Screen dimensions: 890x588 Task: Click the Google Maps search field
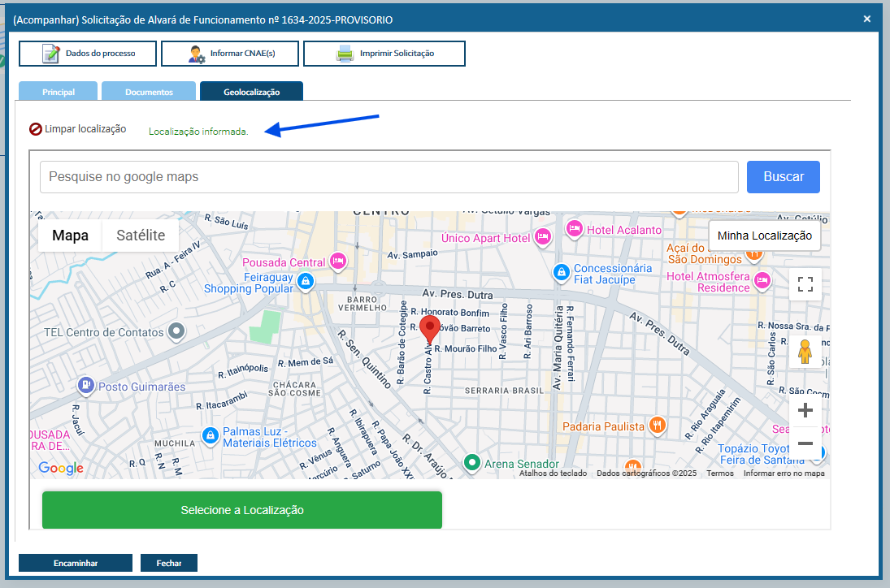(x=389, y=177)
